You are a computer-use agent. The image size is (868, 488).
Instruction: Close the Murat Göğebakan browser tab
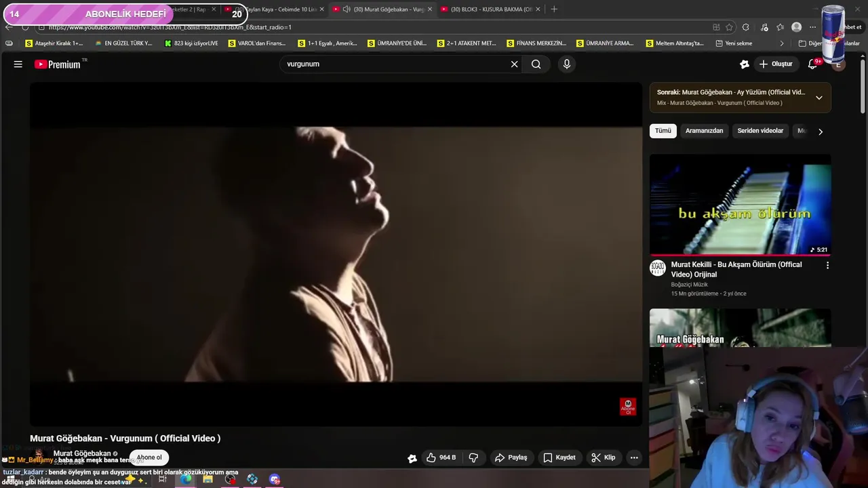coord(429,9)
